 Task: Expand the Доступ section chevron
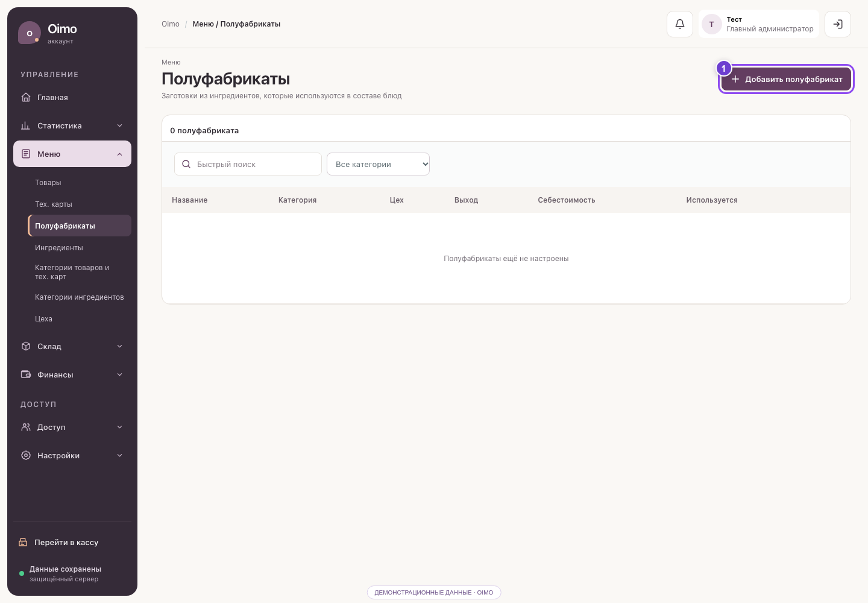pyautogui.click(x=119, y=427)
